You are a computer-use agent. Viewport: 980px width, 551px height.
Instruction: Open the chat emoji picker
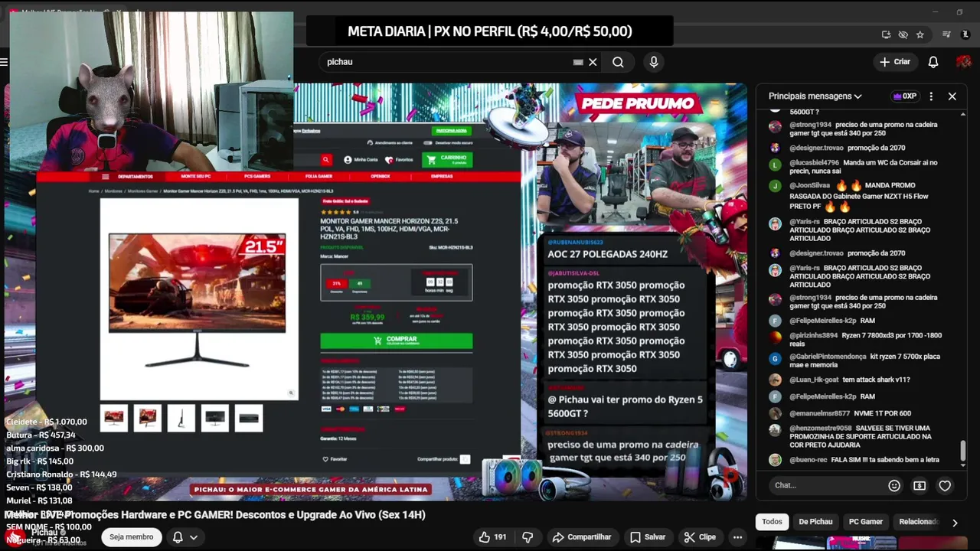[894, 485]
